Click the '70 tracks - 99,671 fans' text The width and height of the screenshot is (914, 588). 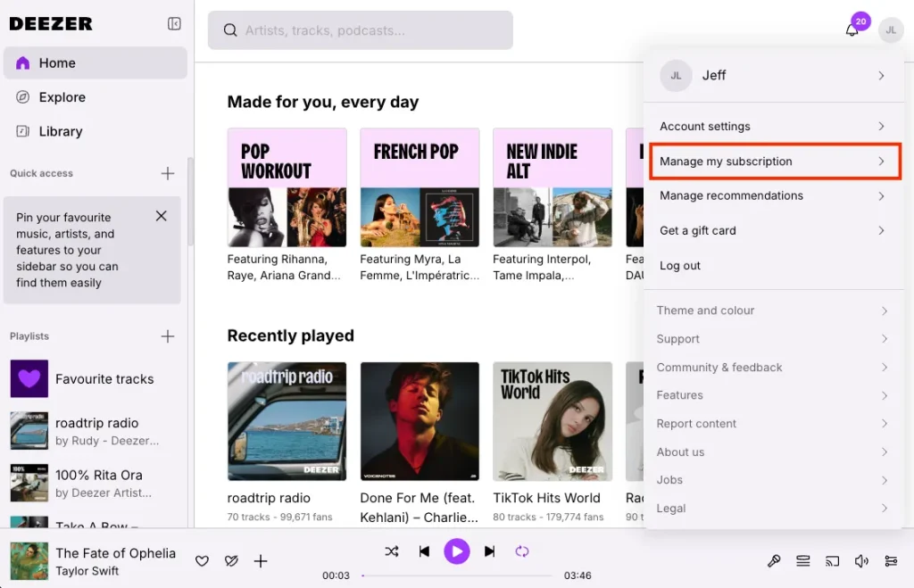(279, 517)
